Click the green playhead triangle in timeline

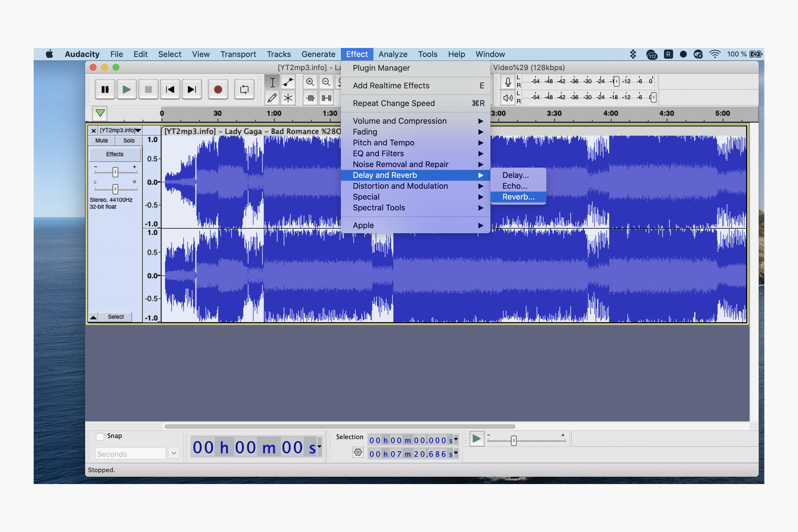100,113
